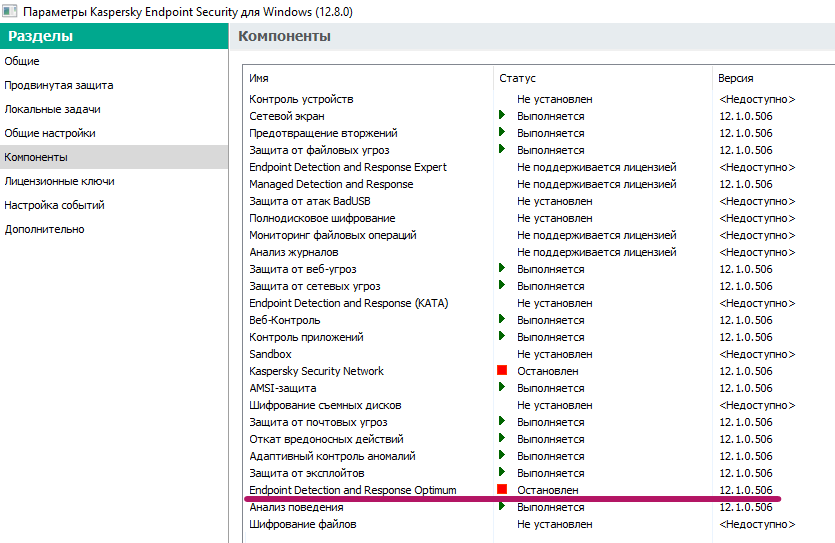Screen dimensions: 835x543
Task: Click red stopped icon for Kaspersky Security Network
Action: (x=502, y=370)
